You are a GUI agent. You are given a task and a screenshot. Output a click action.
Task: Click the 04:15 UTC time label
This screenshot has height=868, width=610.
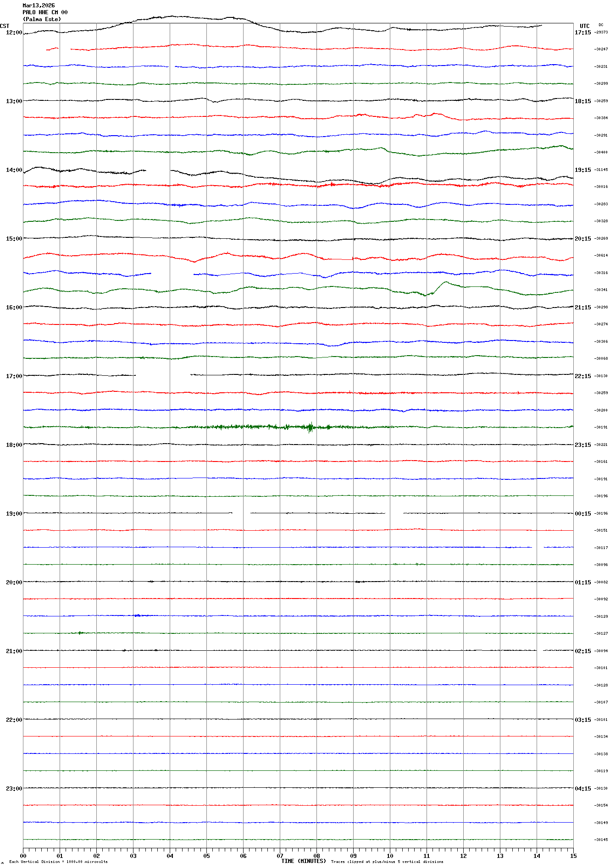[582, 789]
